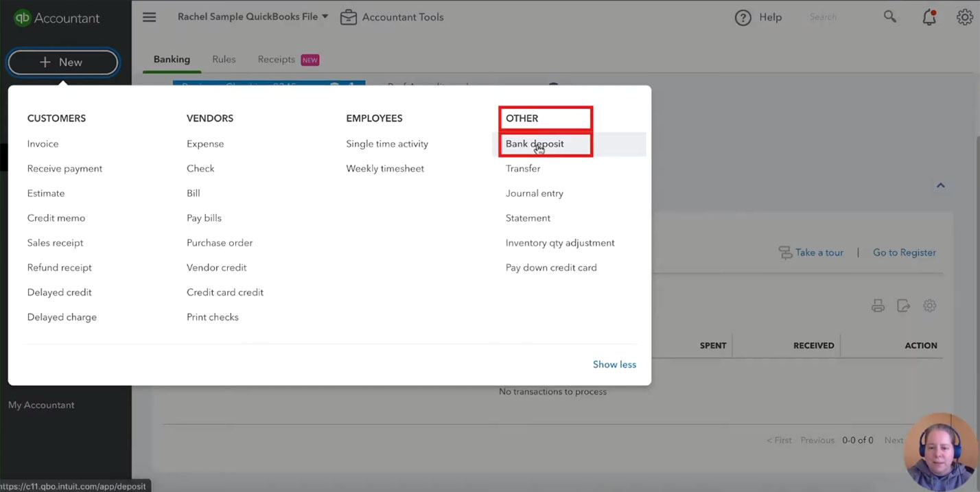Image resolution: width=980 pixels, height=492 pixels.
Task: Collapse panel with the blue chevron
Action: point(941,185)
